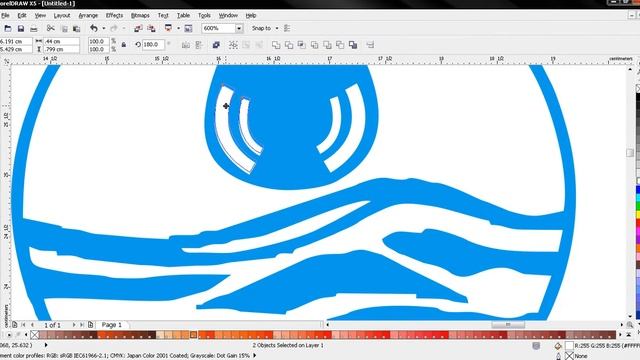Pick the outlined orange swatch in palette
Viewport: 640px width, 360px height.
[193, 335]
